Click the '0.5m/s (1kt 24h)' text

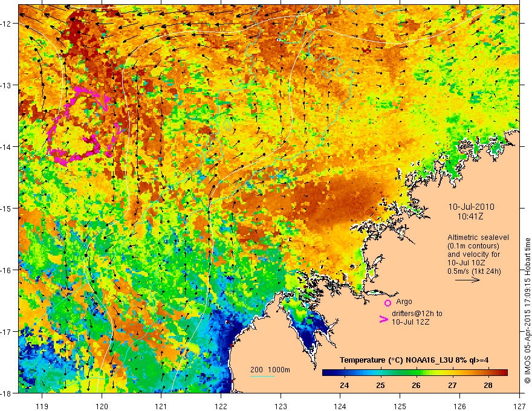click(474, 271)
